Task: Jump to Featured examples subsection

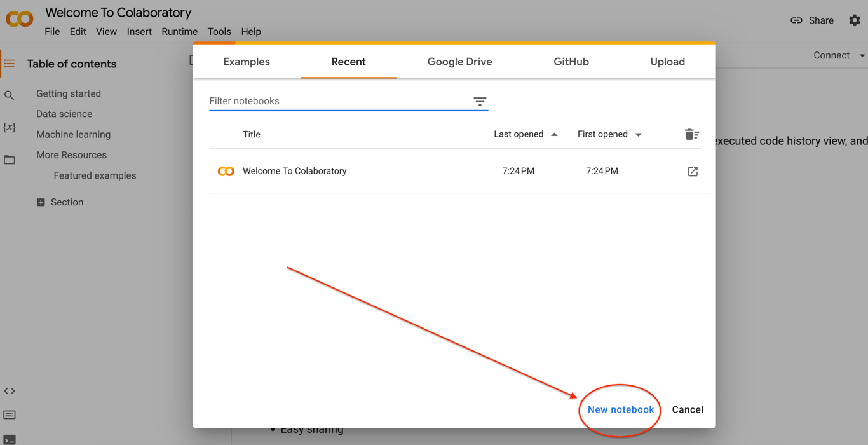Action: pyautogui.click(x=95, y=175)
